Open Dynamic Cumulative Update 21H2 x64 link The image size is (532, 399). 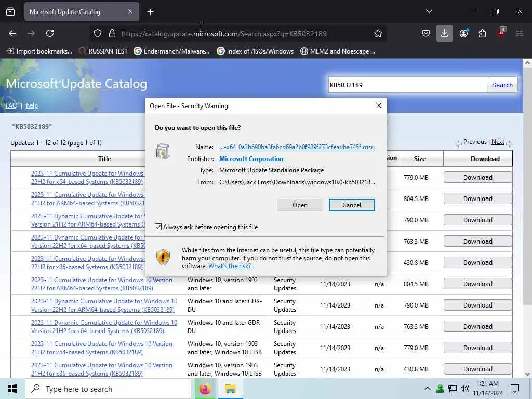pos(104,326)
